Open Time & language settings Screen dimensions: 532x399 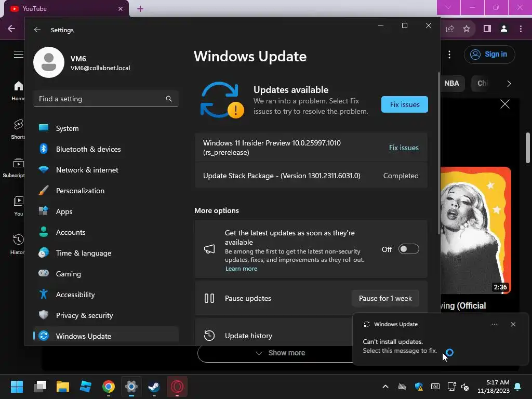click(106, 253)
